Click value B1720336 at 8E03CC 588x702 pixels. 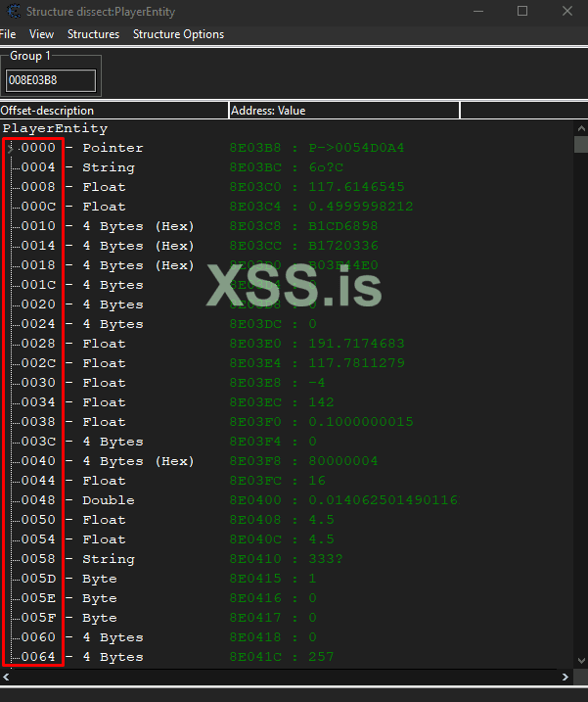click(343, 246)
